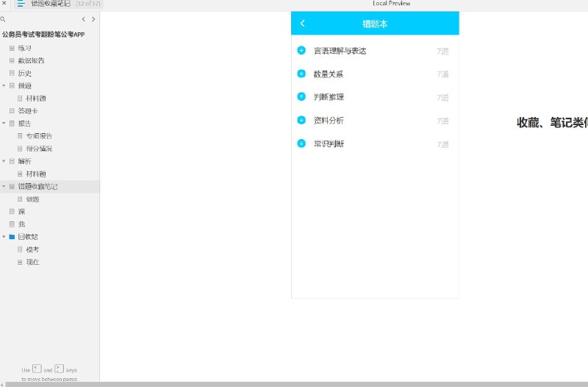This screenshot has width=588, height=387.
Task: Click the page icon beside 历史
Action: point(12,73)
